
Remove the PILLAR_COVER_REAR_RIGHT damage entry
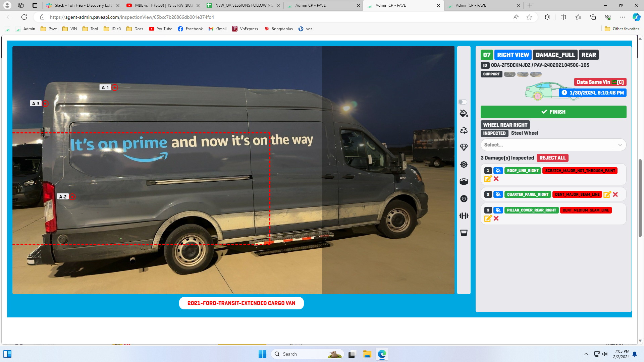tap(496, 219)
